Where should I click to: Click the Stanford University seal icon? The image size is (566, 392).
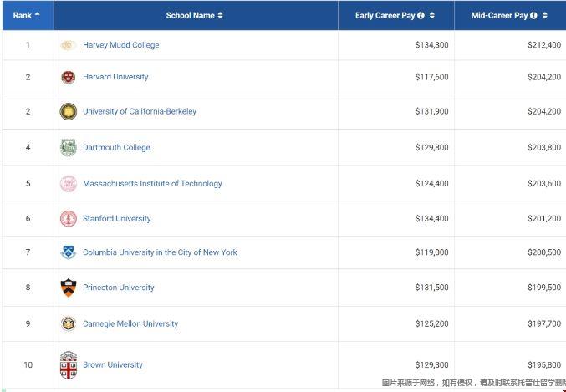[x=69, y=219]
